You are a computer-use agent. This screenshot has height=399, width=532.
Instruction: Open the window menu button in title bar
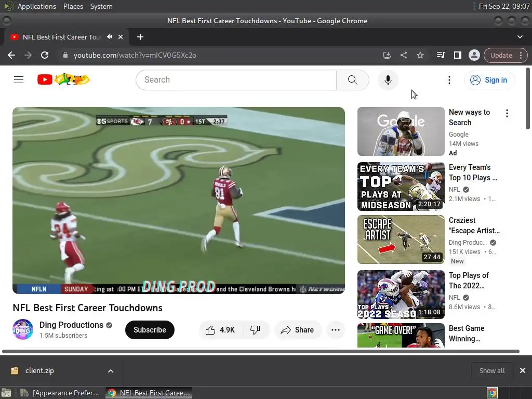pyautogui.click(x=6, y=21)
